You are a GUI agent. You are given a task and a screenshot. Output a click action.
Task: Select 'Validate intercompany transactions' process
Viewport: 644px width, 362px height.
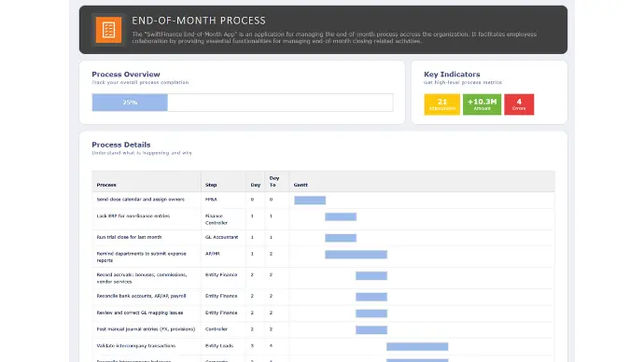136,346
